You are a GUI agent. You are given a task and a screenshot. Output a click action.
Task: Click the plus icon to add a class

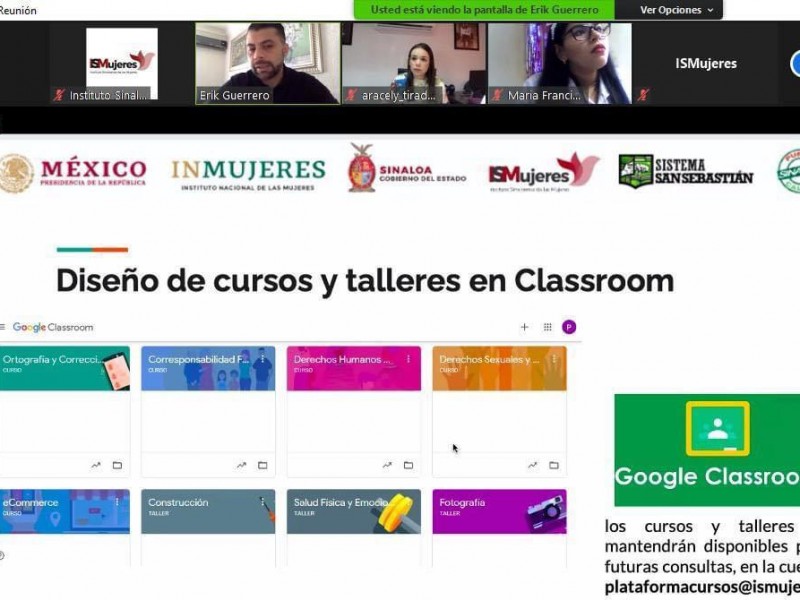(524, 327)
